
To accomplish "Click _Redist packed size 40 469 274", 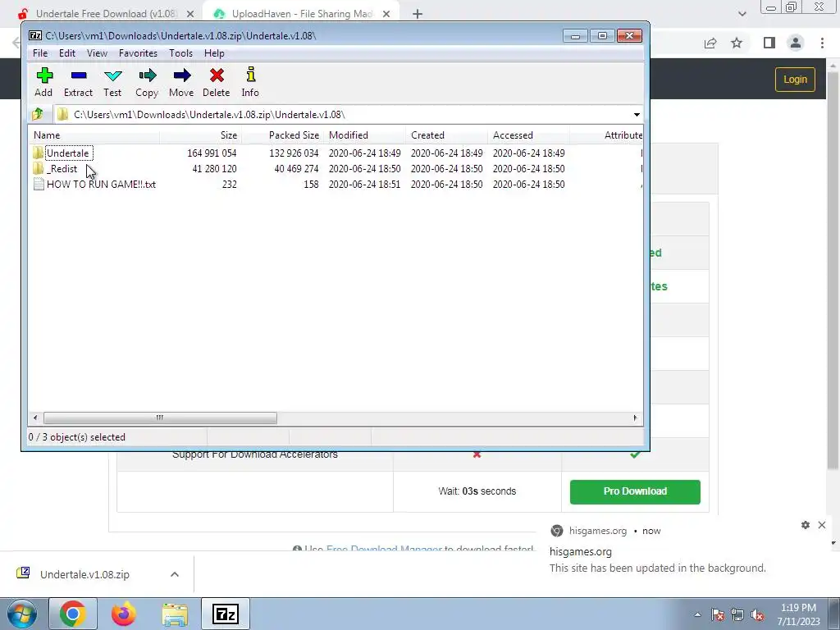I will (x=296, y=169).
